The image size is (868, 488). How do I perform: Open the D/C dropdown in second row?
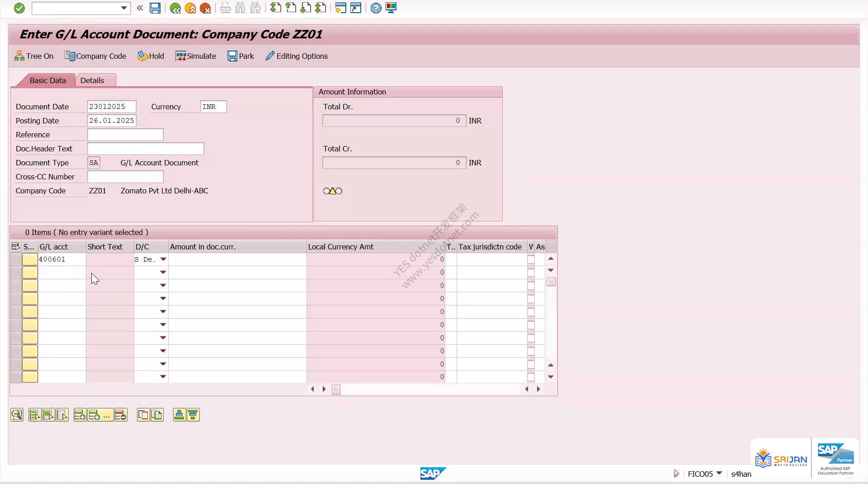click(x=163, y=272)
